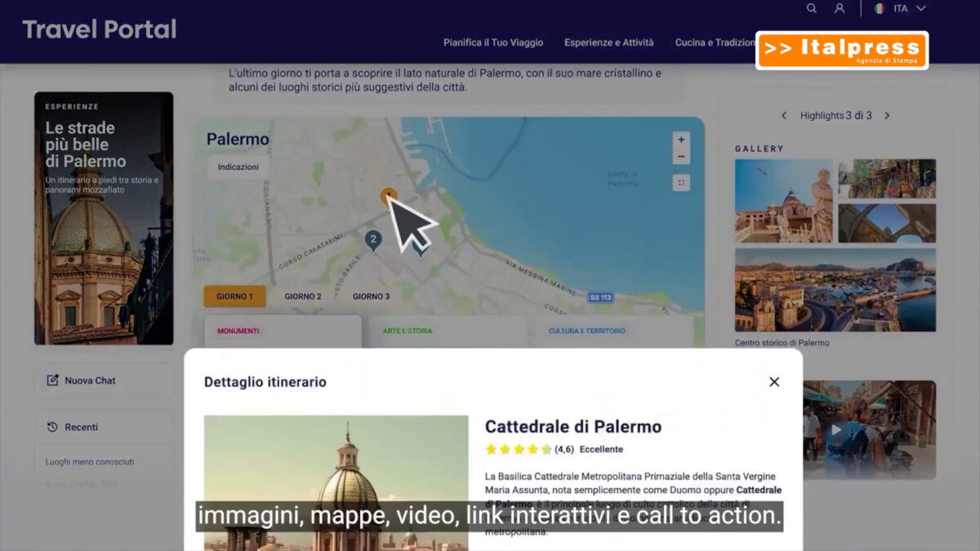Image resolution: width=980 pixels, height=551 pixels.
Task: Open Esperienze e Attività menu
Action: point(608,42)
